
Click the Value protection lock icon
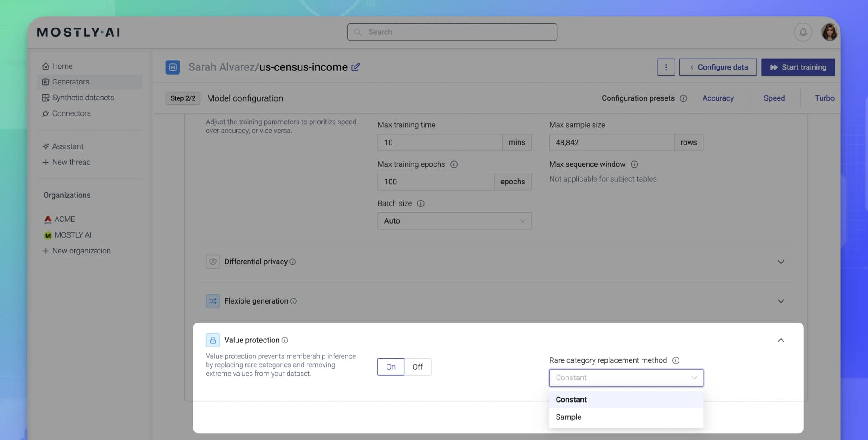coord(212,340)
